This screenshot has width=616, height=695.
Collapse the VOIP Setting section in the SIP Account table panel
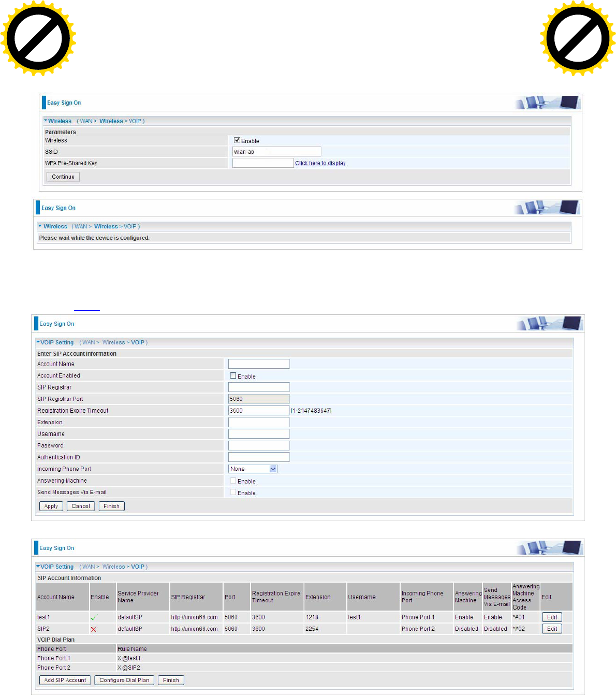[x=38, y=566]
